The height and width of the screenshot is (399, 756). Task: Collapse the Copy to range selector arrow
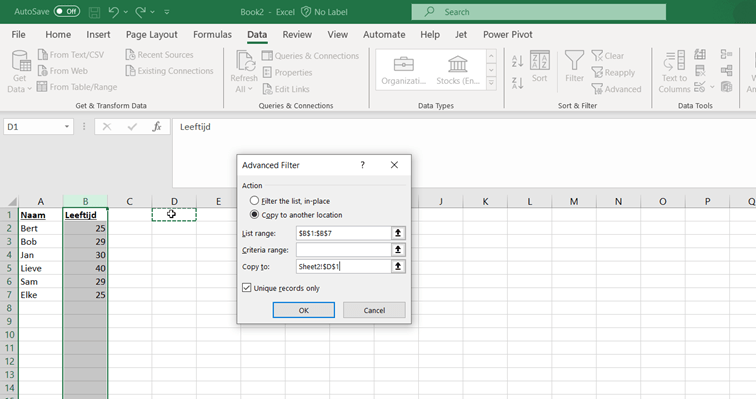pyautogui.click(x=398, y=266)
